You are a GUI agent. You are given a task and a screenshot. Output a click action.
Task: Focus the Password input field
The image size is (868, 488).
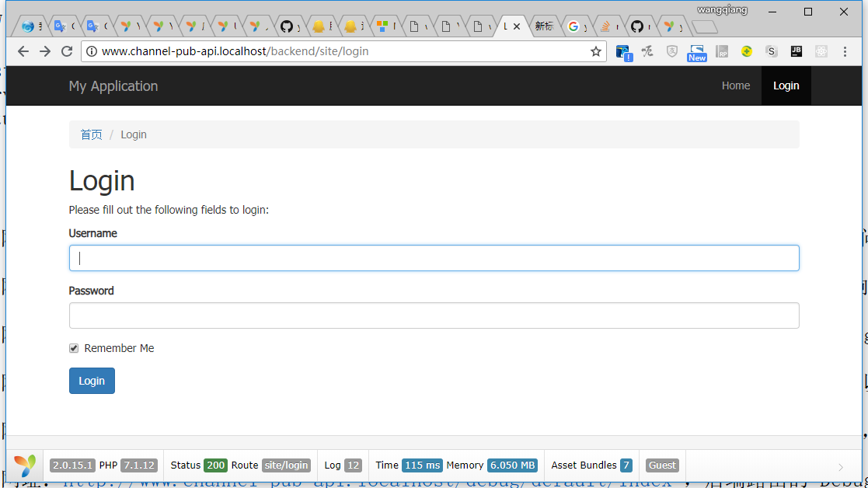[x=434, y=315]
